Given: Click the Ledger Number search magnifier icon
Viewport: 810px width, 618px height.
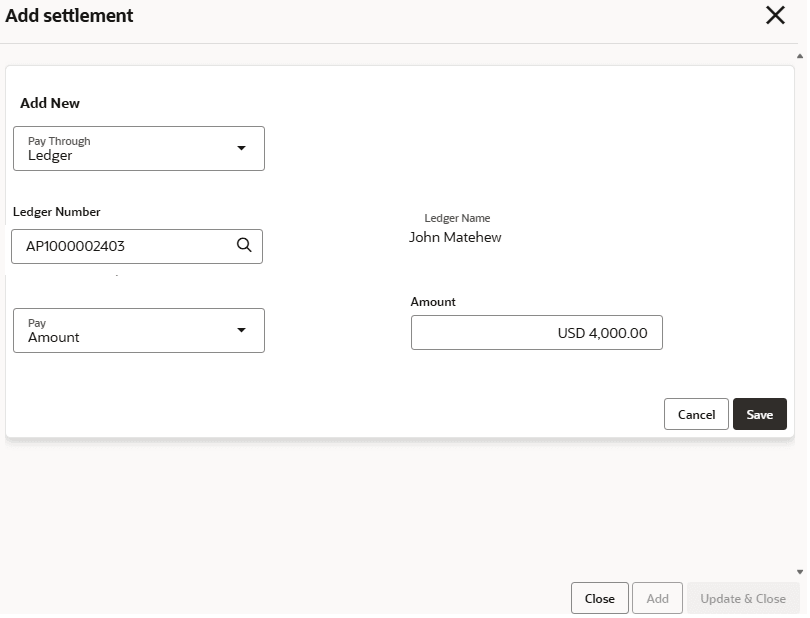Looking at the screenshot, I should (244, 245).
